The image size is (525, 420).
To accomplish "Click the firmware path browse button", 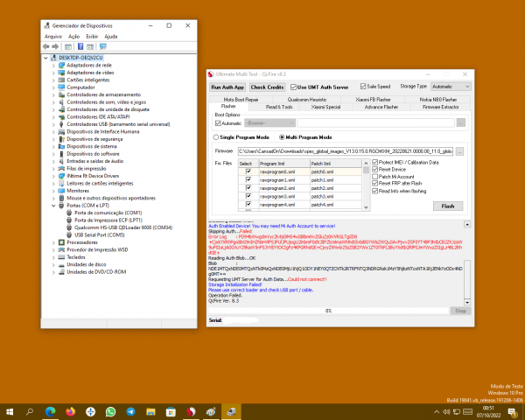I will pyautogui.click(x=459, y=151).
